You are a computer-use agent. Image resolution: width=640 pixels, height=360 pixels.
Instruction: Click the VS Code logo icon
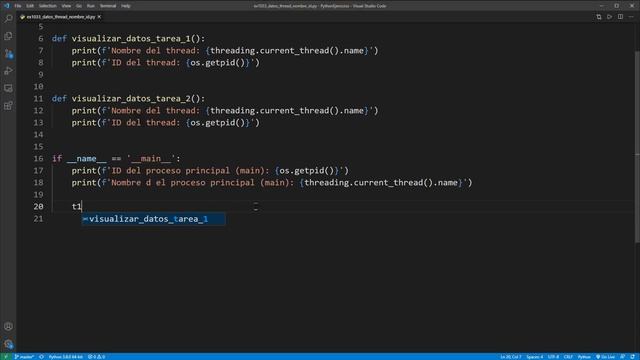pyautogui.click(x=7, y=6)
